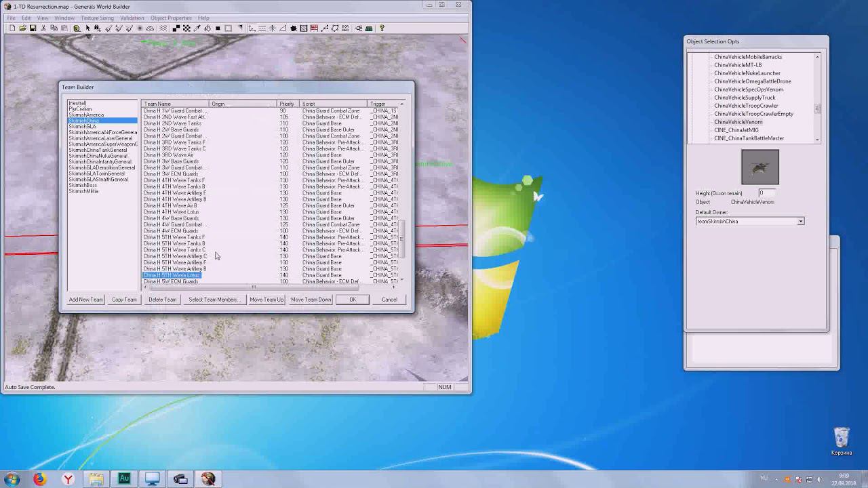This screenshot has height=488, width=868.
Task: Click the object tree scroll down arrow
Action: click(x=817, y=140)
